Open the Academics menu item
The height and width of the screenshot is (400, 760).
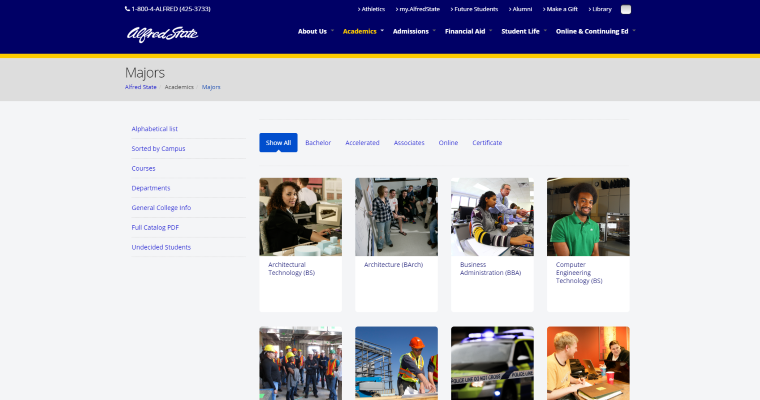pos(360,31)
